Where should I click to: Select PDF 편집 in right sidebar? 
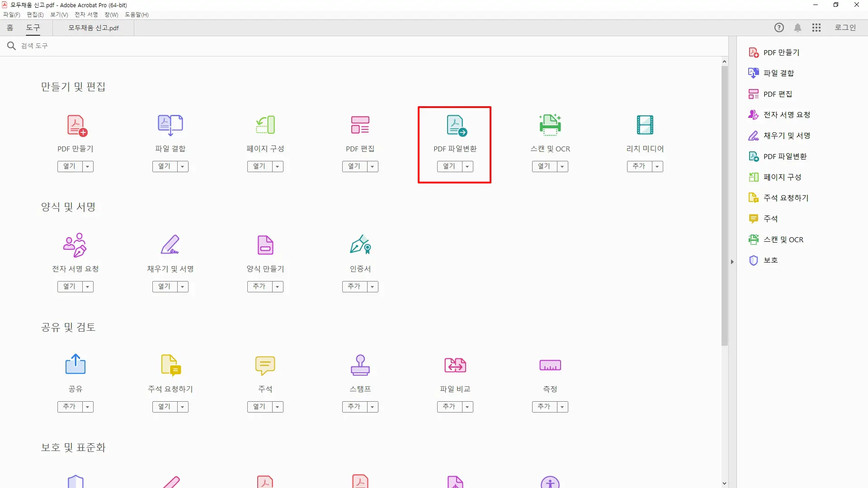tap(770, 94)
